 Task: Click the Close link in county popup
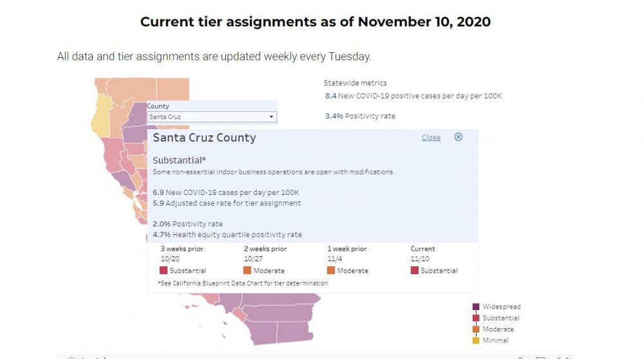point(431,138)
